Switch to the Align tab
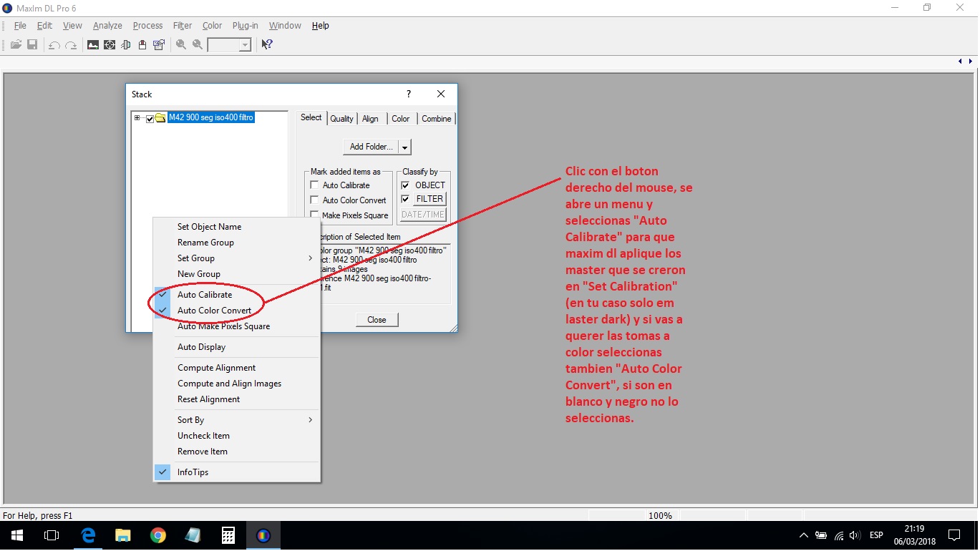 (370, 119)
